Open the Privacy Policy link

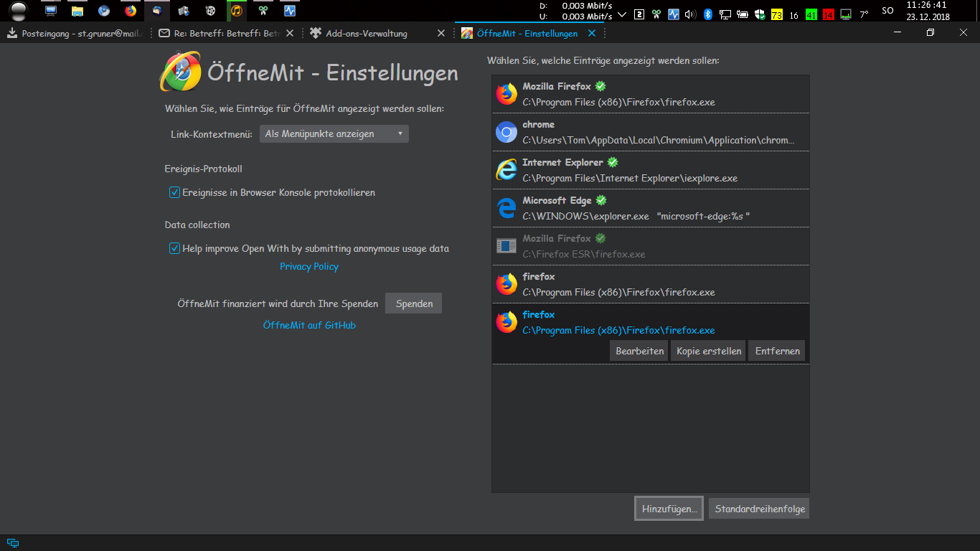tap(309, 266)
